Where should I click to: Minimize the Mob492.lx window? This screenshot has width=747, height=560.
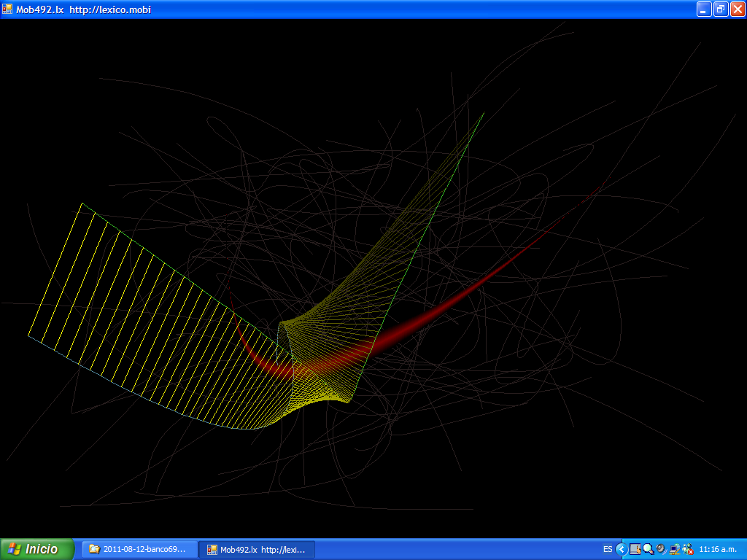[x=704, y=9]
